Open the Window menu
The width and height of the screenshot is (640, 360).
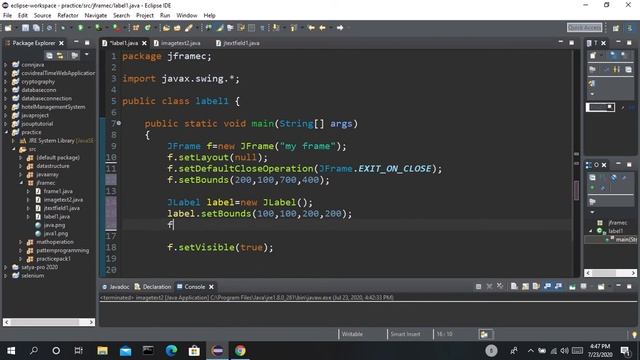(187, 16)
